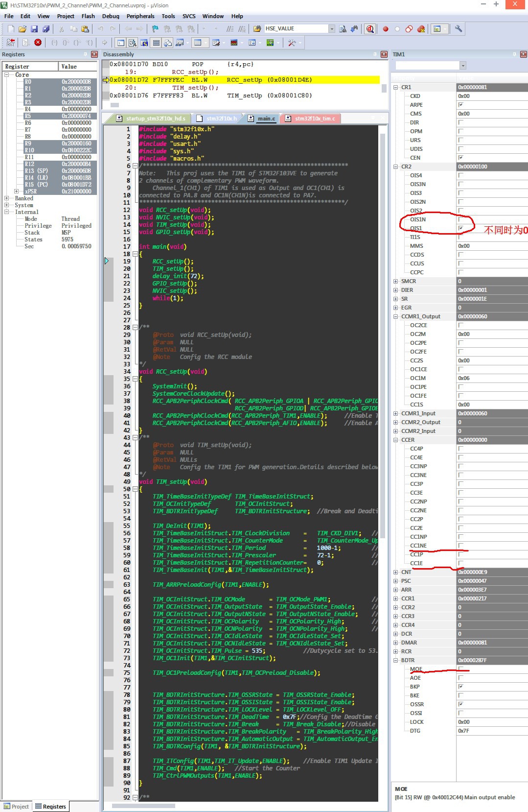Open the Flash menu
Screen dimensions: 528x812
(x=88, y=16)
